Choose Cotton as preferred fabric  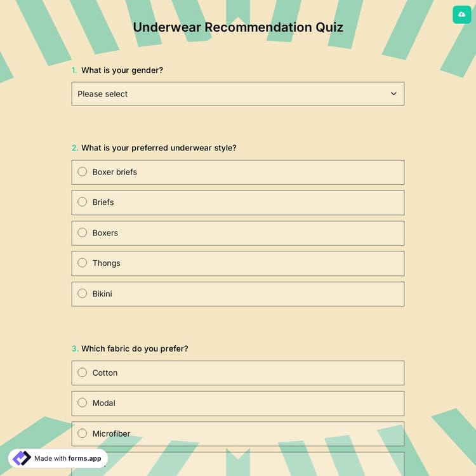tap(83, 373)
